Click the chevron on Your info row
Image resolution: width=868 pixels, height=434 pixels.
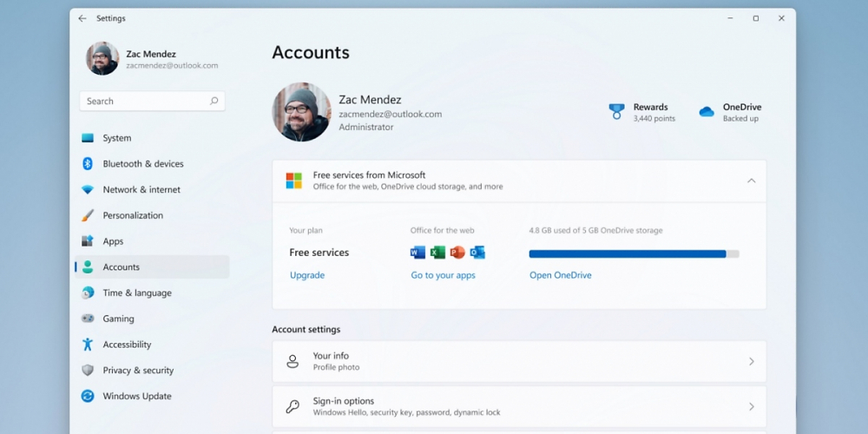(x=751, y=361)
